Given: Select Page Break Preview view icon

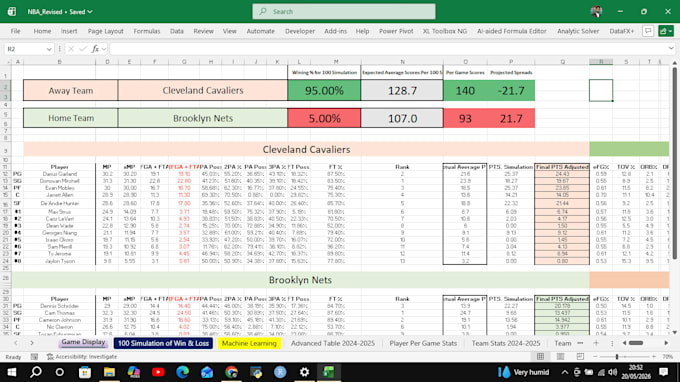Looking at the screenshot, I should click(580, 356).
